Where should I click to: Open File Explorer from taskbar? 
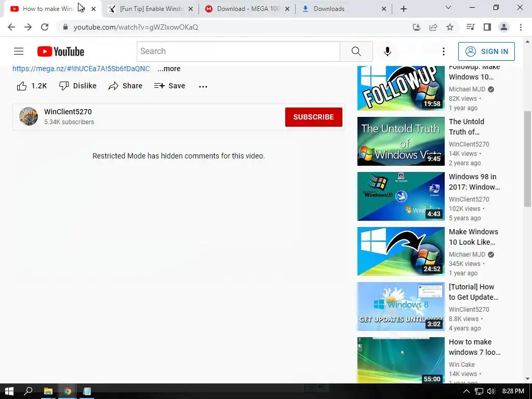pos(48,391)
